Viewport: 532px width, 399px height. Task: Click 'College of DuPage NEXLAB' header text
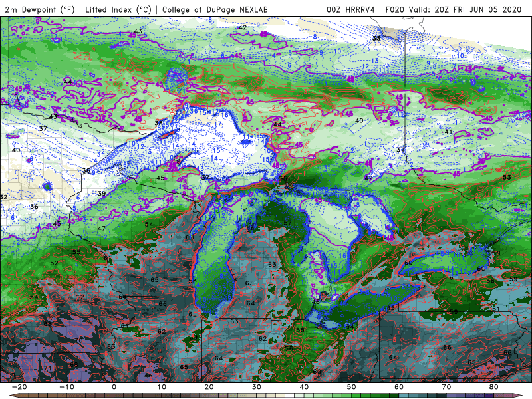pos(215,9)
